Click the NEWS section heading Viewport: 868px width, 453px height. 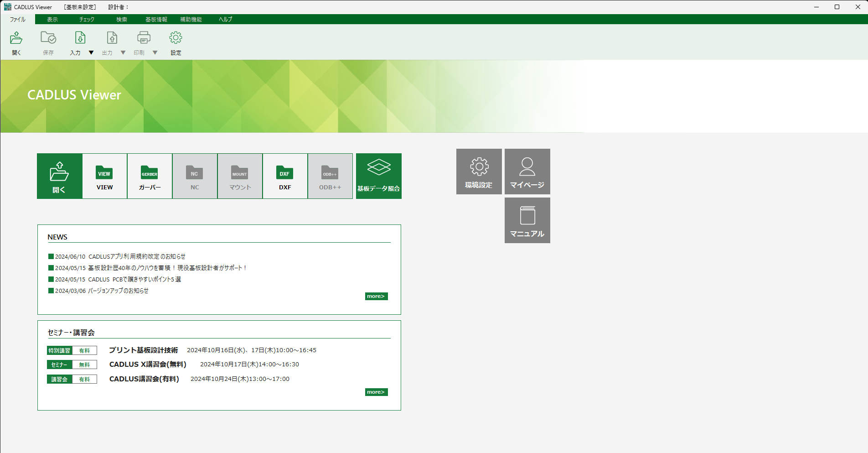(57, 237)
